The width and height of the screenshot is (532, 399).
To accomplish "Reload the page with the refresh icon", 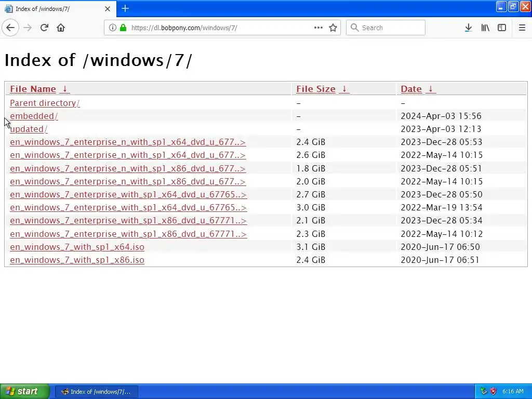I will coord(44,28).
